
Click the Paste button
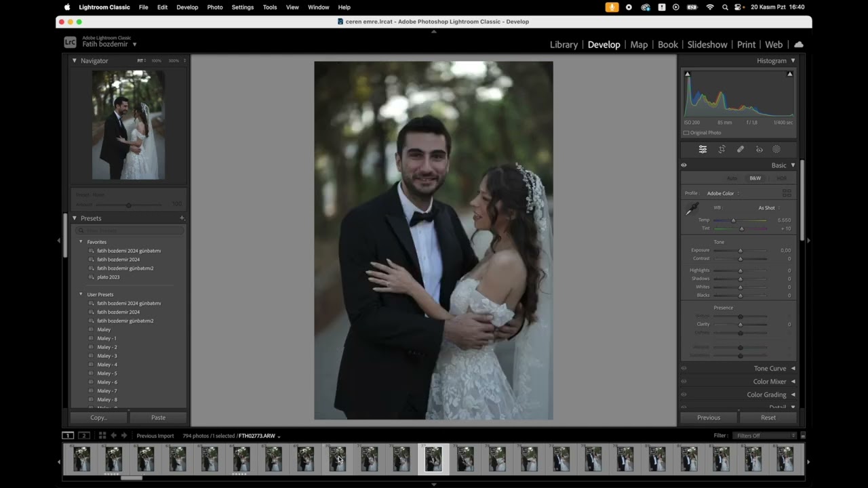[158, 418]
